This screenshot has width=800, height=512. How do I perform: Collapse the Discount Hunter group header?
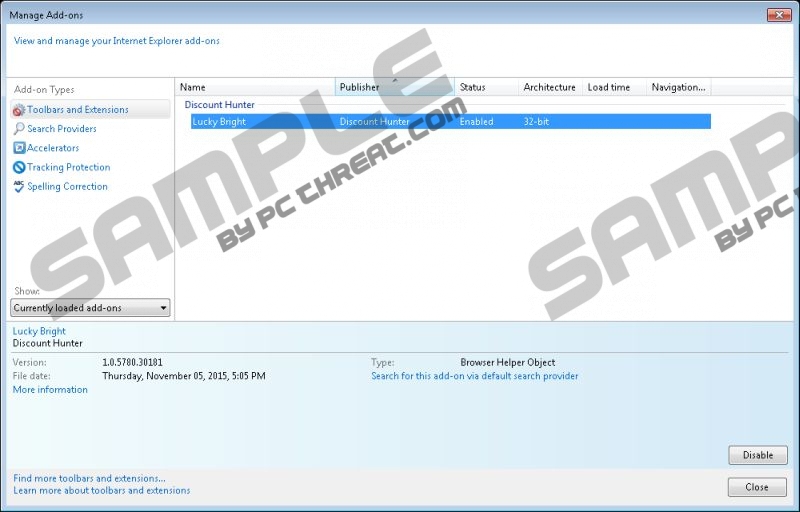pos(219,105)
